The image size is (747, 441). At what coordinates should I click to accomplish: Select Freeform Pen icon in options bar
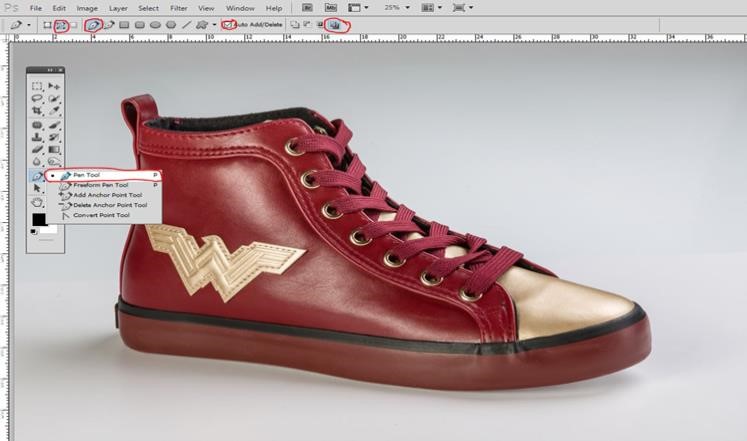pos(109,25)
